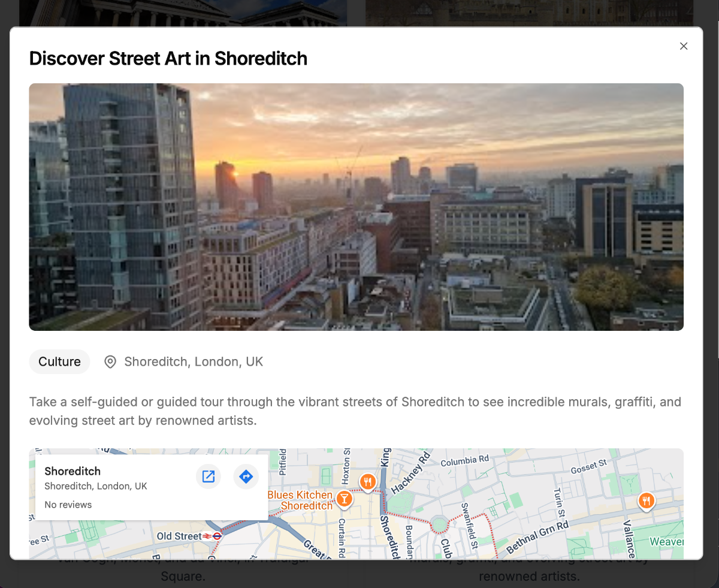The width and height of the screenshot is (719, 588).
Task: Click the Blues Kitchen Shoreditch cocktail pin
Action: (343, 498)
